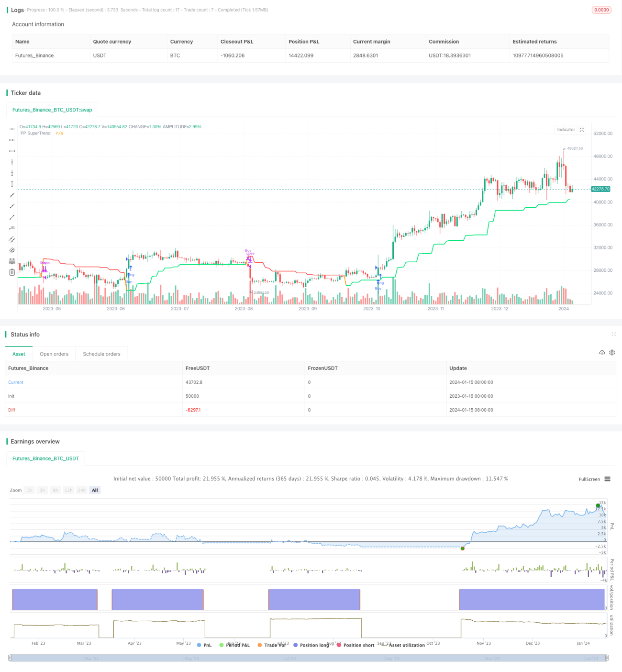Click green PnL peak marker
The height and width of the screenshot is (672, 622).
pos(598,505)
